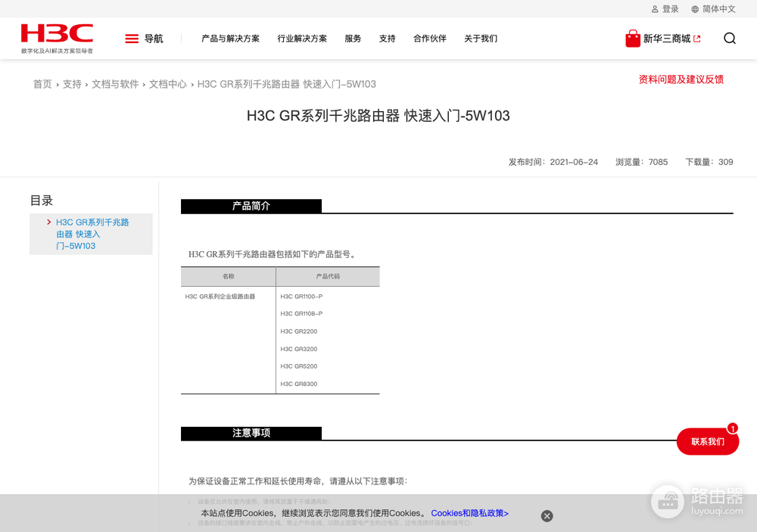The image size is (757, 532).
Task: Click the red shopping bag icon
Action: [632, 38]
